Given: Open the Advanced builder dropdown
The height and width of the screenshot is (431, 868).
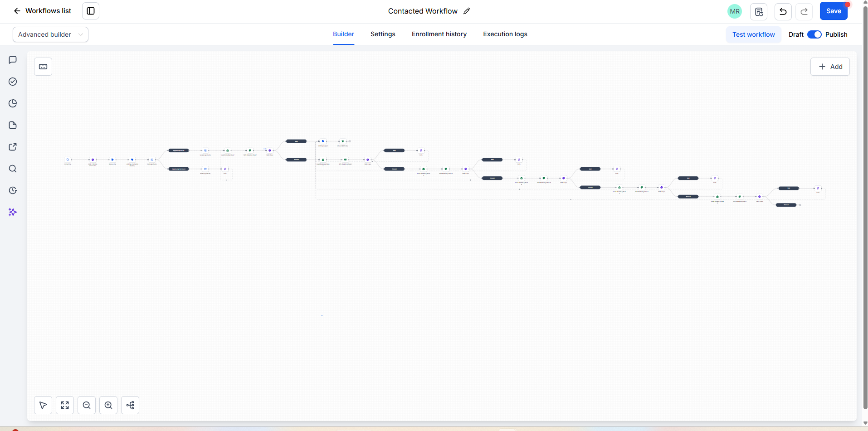Looking at the screenshot, I should pos(50,34).
